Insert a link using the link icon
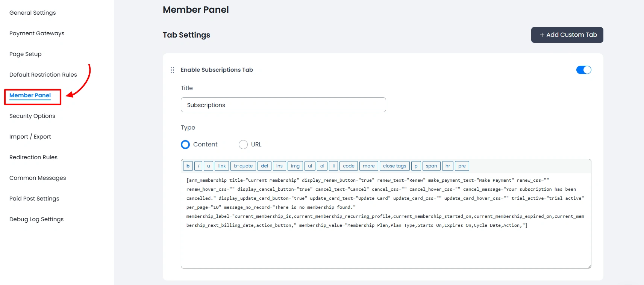644x285 pixels. tap(221, 166)
